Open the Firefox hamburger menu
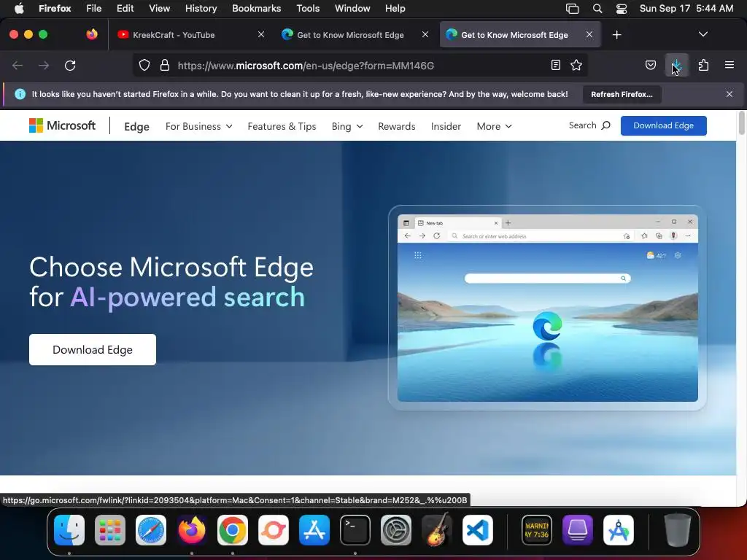747x560 pixels. pos(729,65)
